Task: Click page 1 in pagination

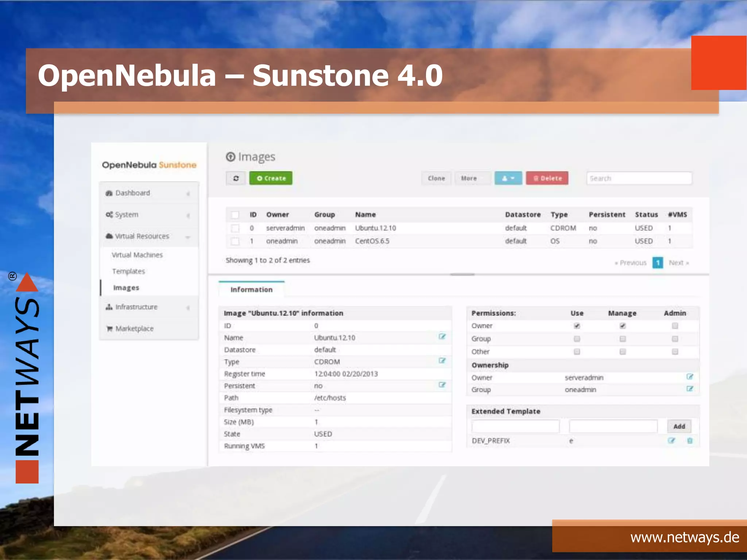Action: tap(658, 263)
